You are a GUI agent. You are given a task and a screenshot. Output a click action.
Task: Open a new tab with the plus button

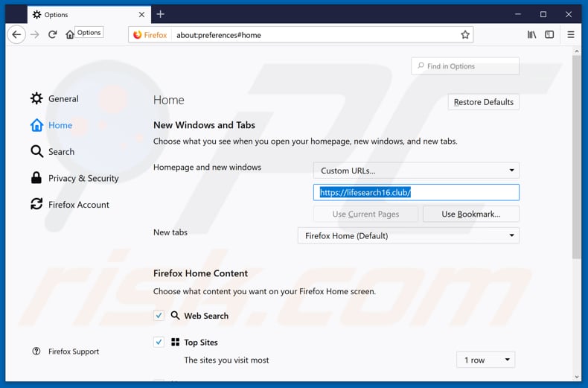[161, 14]
